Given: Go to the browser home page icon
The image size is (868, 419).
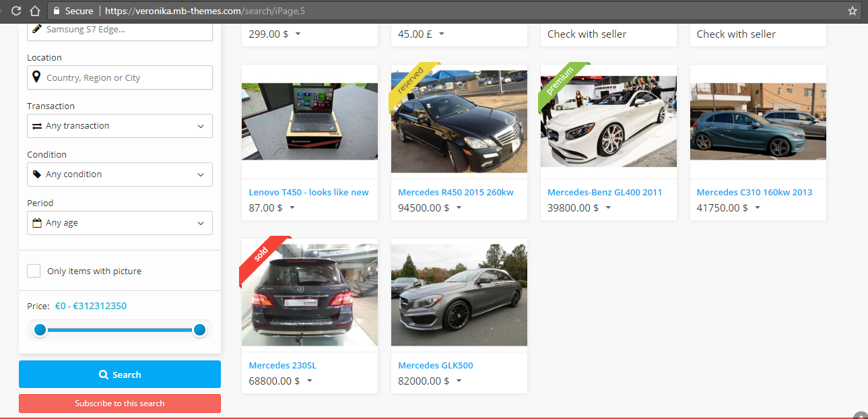Looking at the screenshot, I should point(35,11).
